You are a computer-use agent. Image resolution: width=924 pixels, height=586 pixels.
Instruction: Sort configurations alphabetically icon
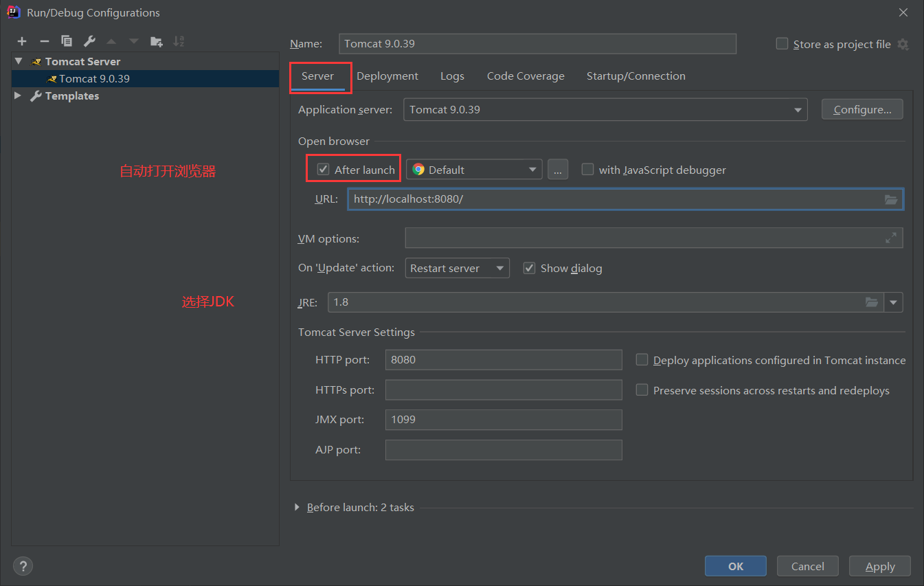(x=179, y=41)
